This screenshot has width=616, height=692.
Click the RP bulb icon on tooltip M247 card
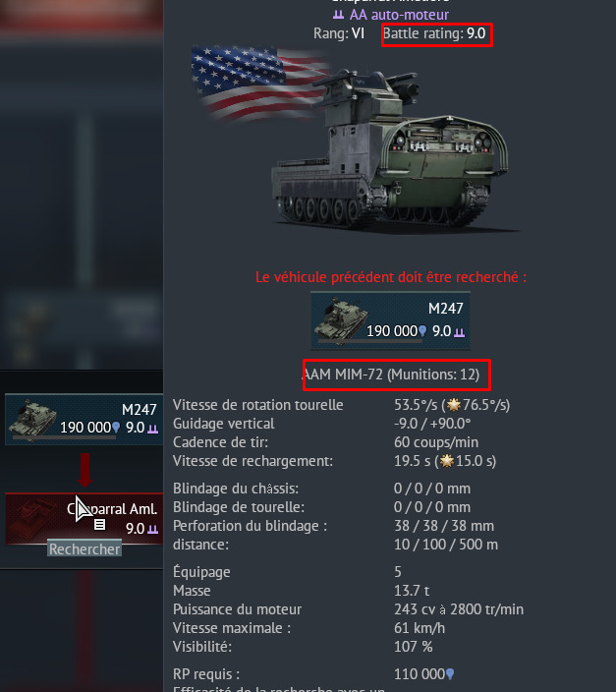(x=422, y=331)
